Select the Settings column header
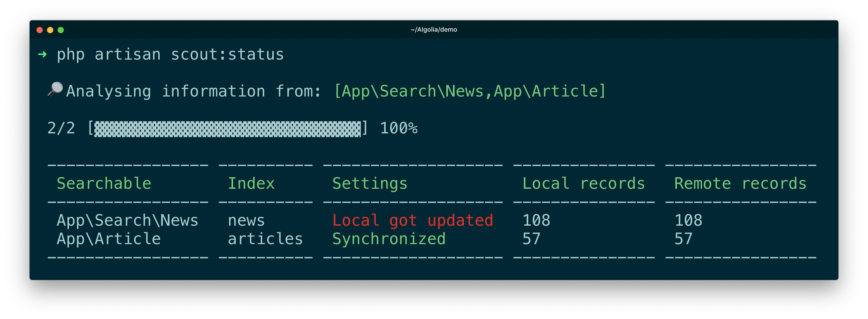Image resolution: width=868 pixels, height=319 pixels. pos(369,183)
